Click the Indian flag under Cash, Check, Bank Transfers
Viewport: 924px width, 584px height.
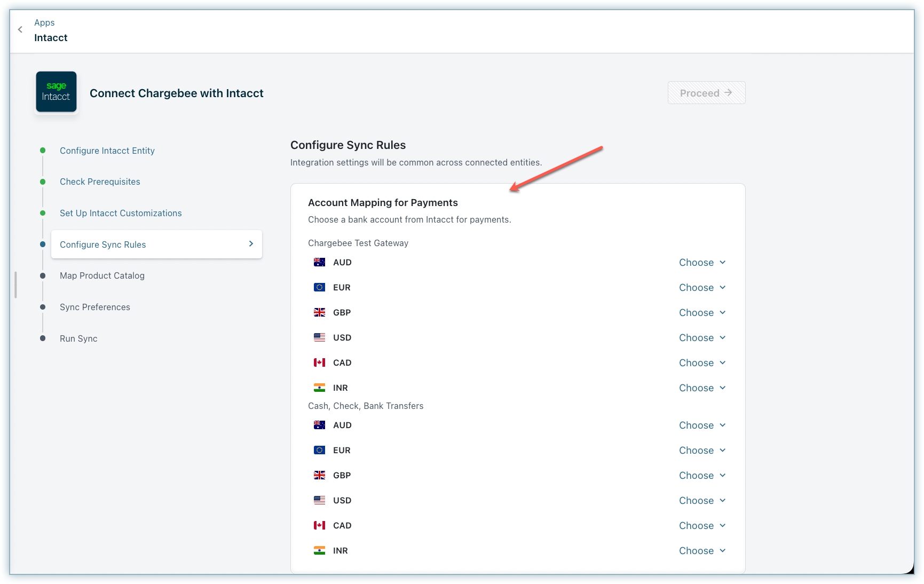319,550
